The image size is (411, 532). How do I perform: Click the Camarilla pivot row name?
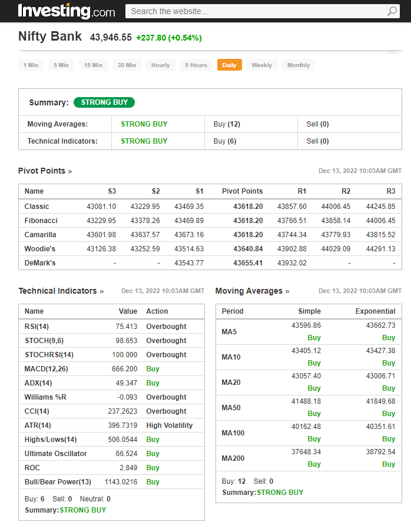click(41, 234)
